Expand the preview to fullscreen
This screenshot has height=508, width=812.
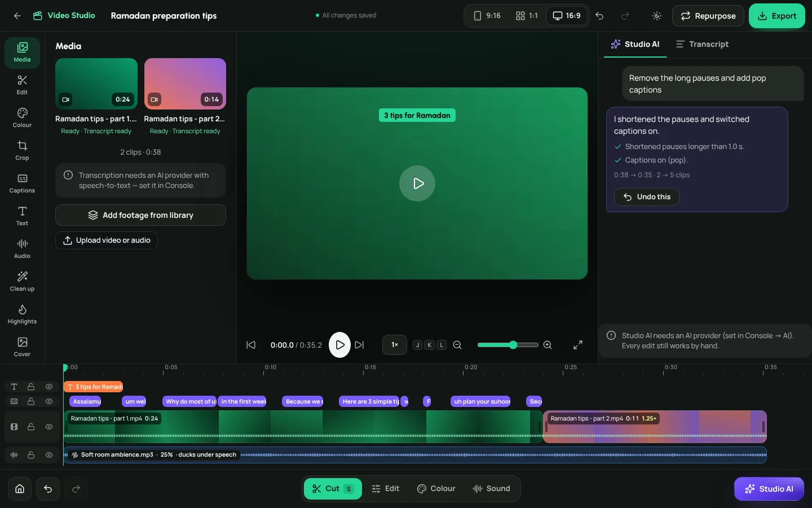coord(578,345)
